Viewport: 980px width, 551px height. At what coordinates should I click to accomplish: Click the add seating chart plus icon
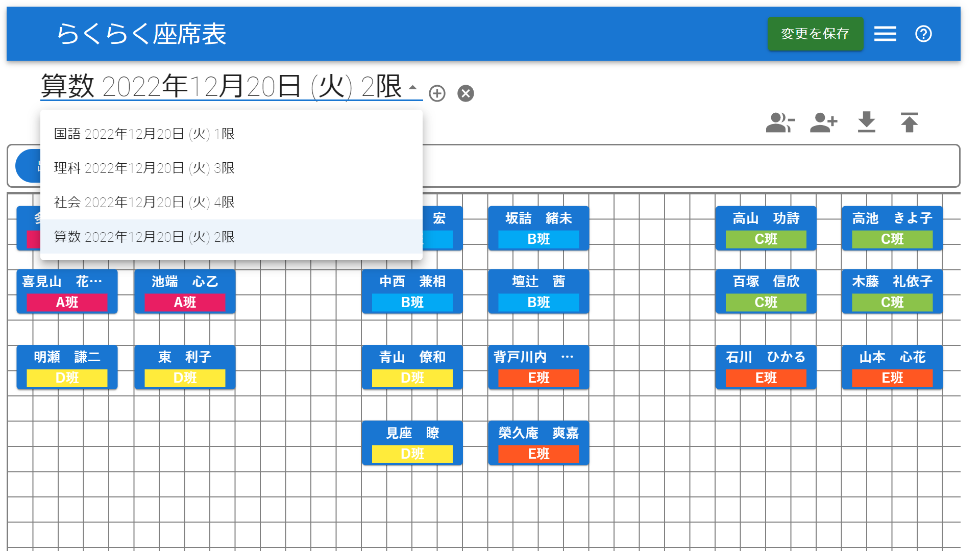437,93
